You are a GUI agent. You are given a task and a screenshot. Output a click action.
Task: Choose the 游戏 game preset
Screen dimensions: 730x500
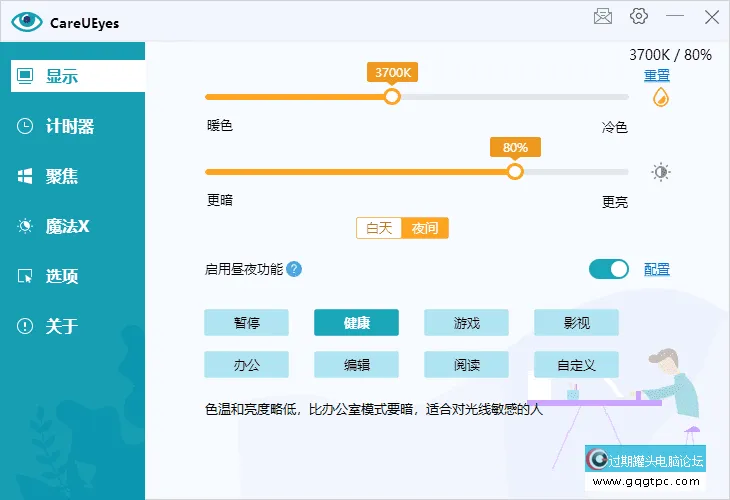(x=466, y=323)
